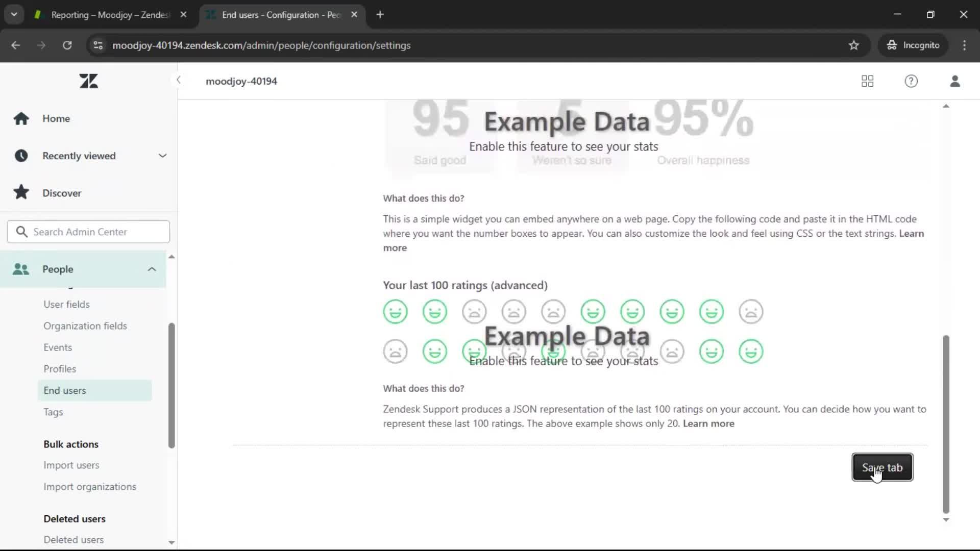This screenshot has height=551, width=980.
Task: Click the Home label in sidebar
Action: [56, 118]
